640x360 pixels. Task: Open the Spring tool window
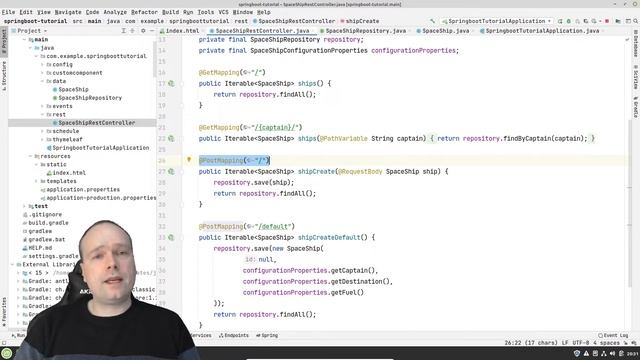pyautogui.click(x=267, y=335)
